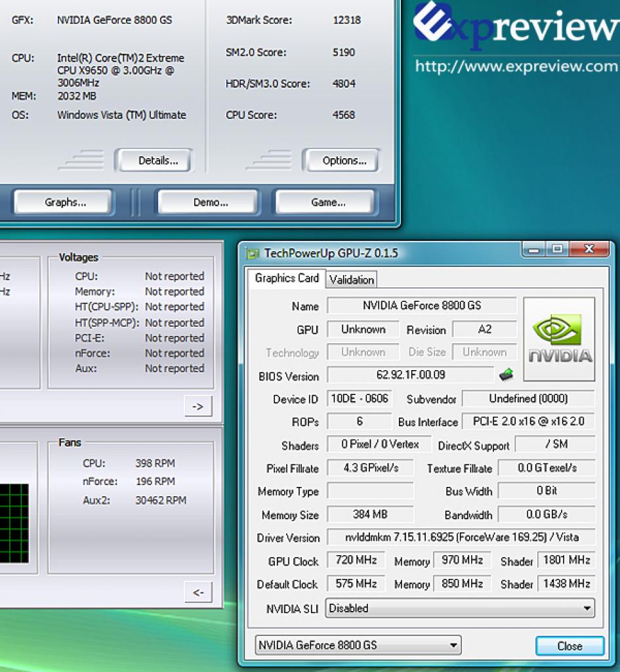The width and height of the screenshot is (620, 672).
Task: Click the Revision A2 field
Action: click(x=485, y=329)
